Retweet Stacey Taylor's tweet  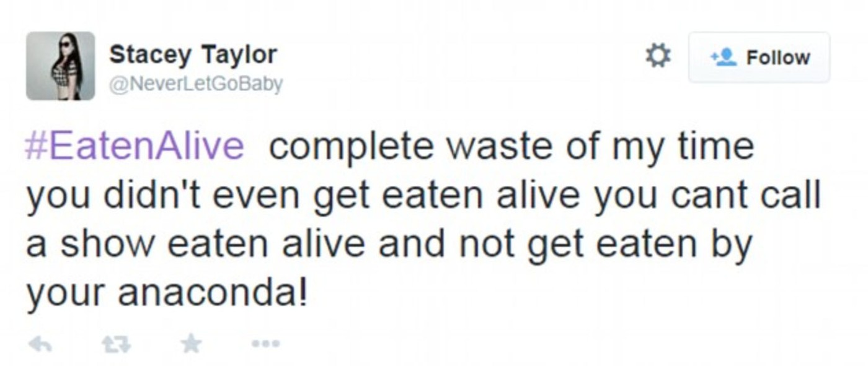tap(117, 344)
